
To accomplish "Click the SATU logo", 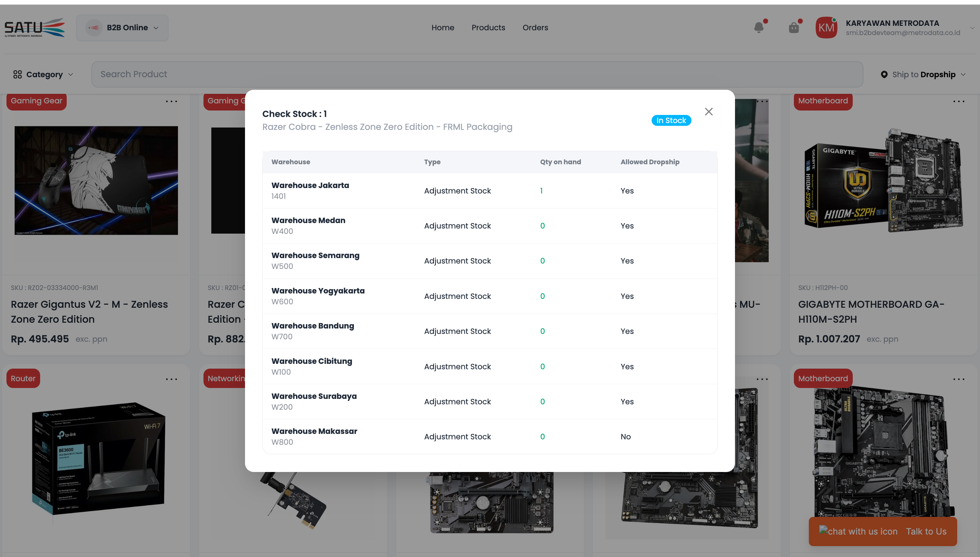I will (x=34, y=28).
